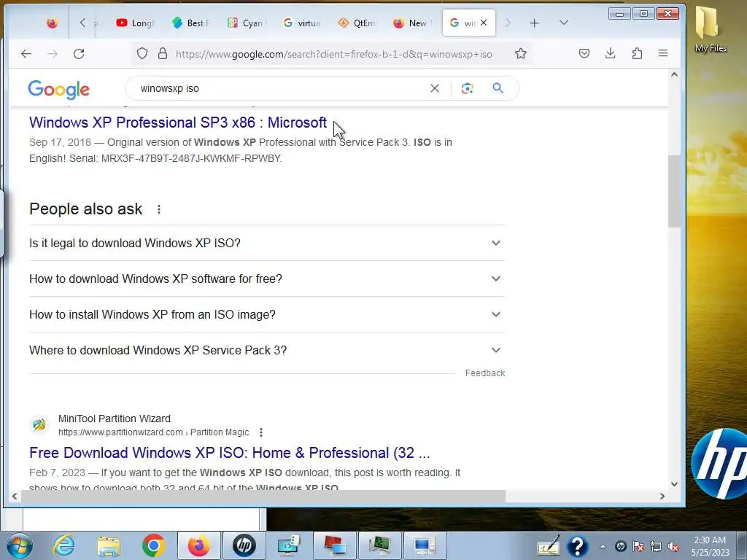The width and height of the screenshot is (747, 560).
Task: Open the tracking protection shield icon
Action: click(x=142, y=53)
